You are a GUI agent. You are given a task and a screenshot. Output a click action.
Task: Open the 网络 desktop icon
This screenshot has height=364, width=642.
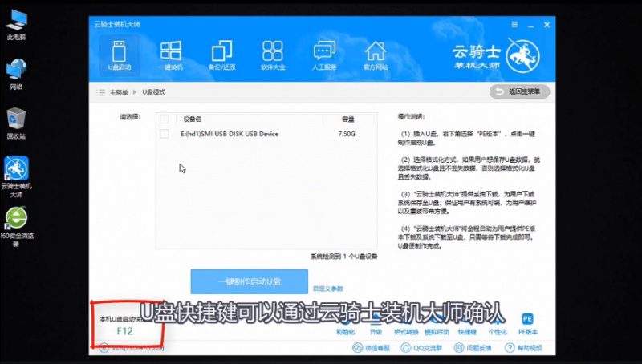tap(16, 74)
